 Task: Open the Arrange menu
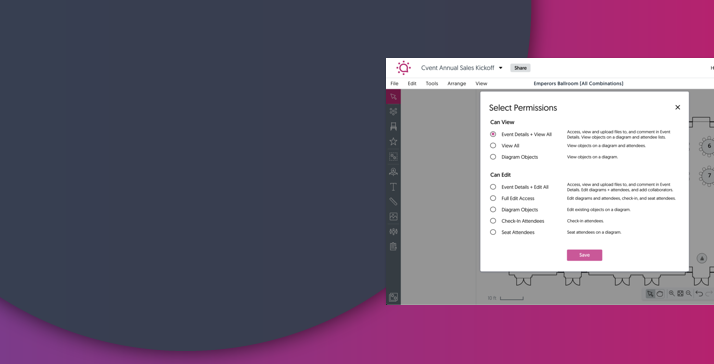(456, 83)
